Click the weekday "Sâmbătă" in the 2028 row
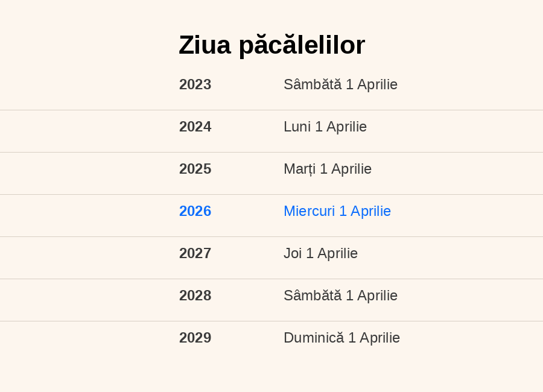 point(313,296)
